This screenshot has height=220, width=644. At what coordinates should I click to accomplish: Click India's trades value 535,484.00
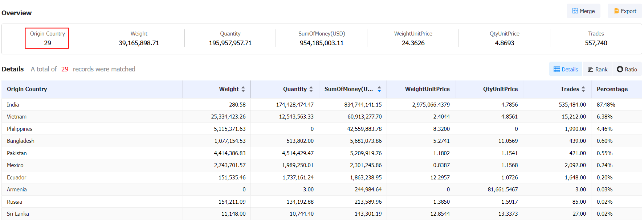click(x=572, y=105)
